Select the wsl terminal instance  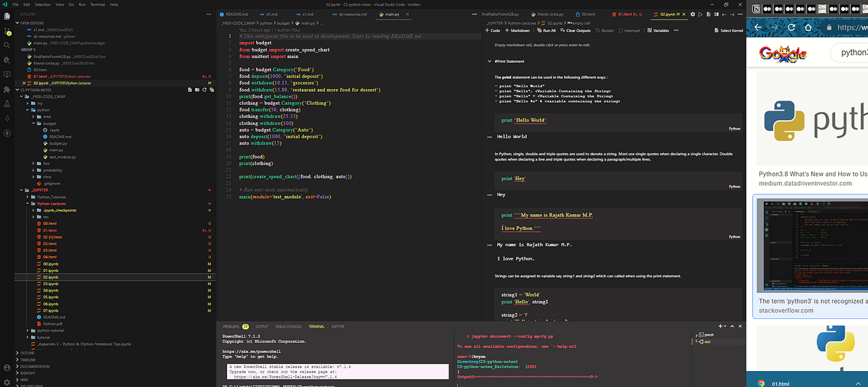click(707, 341)
